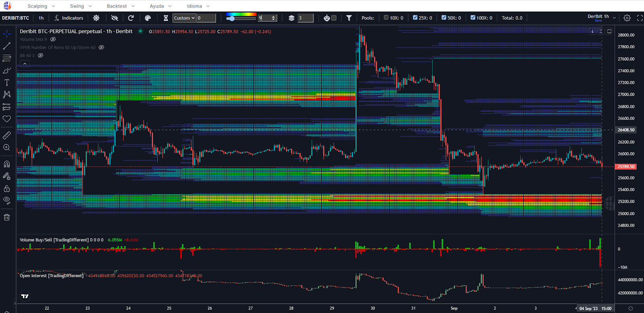Click the DERIBIT:BTC symbol search
The height and width of the screenshot is (313, 644).
[x=16, y=18]
